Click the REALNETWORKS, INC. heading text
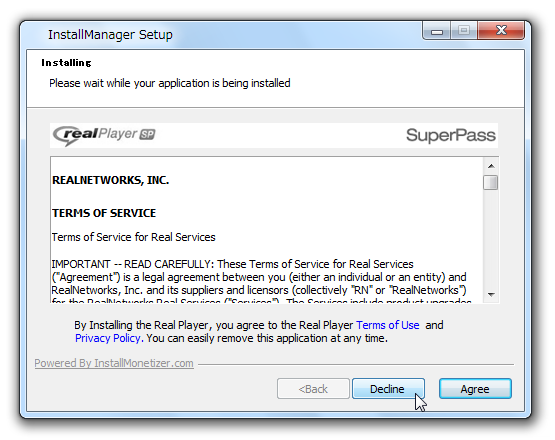This screenshot has height=440, width=555. click(x=110, y=180)
